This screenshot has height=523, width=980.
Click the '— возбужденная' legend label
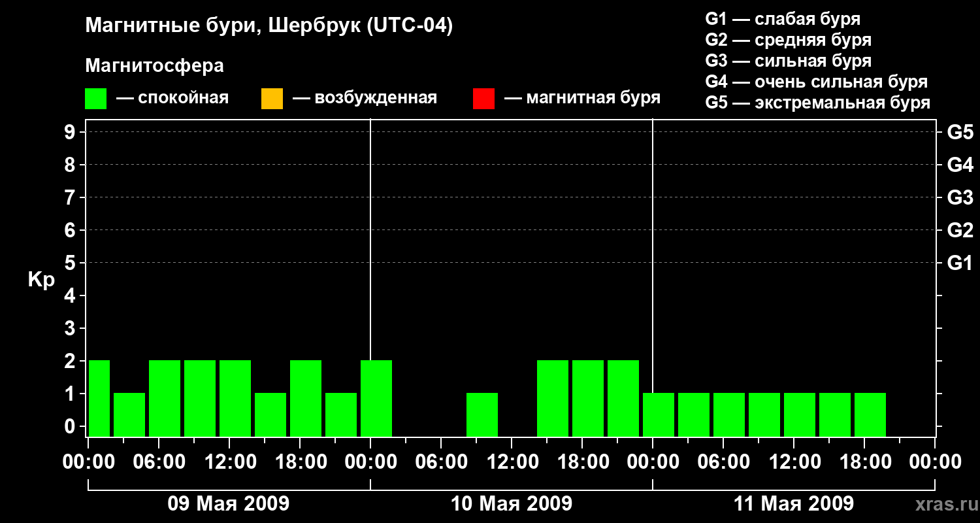tap(365, 99)
